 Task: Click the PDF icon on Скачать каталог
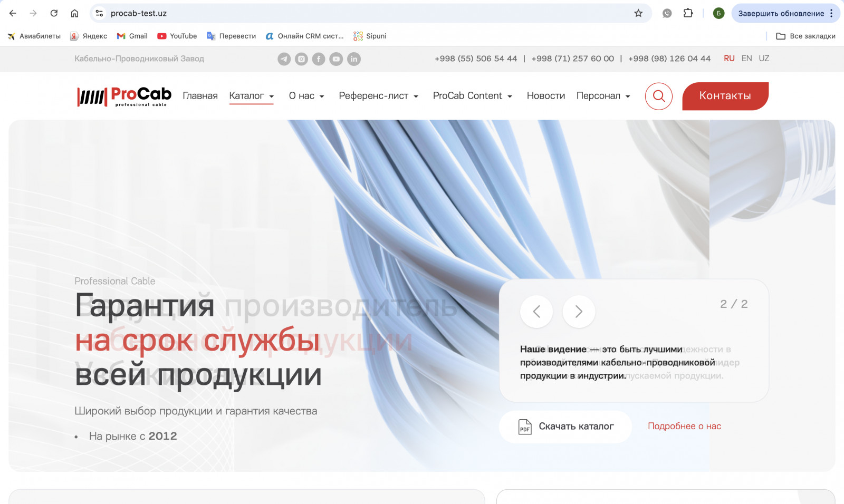(x=525, y=427)
